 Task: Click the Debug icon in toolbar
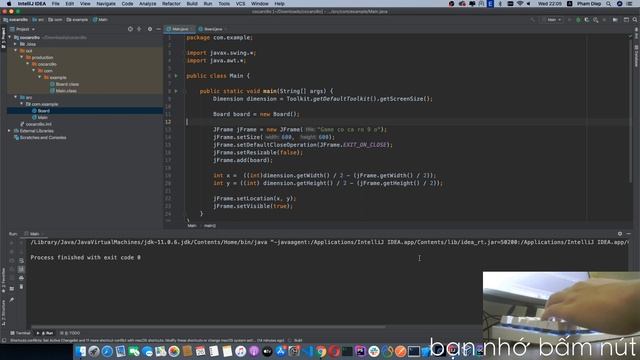[x=578, y=20]
